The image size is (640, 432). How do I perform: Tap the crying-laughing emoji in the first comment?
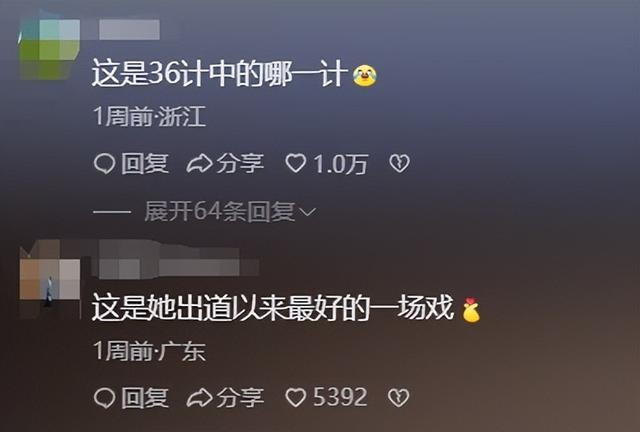[364, 76]
